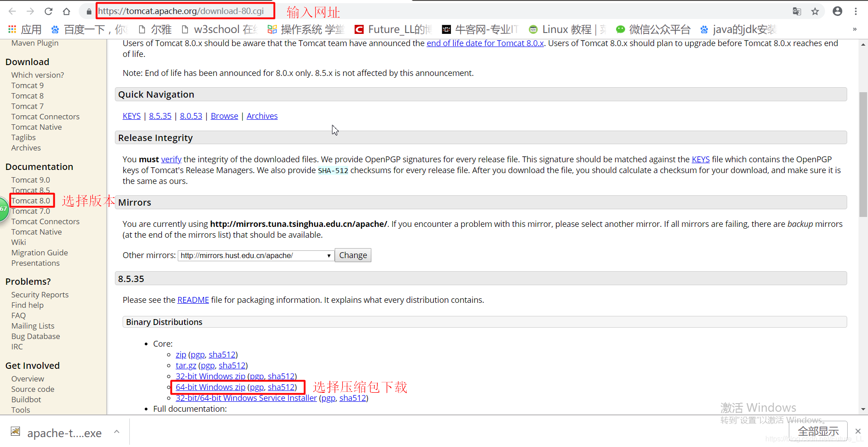Open Migration Guide in sidebar
This screenshot has height=447, width=868.
click(x=40, y=253)
